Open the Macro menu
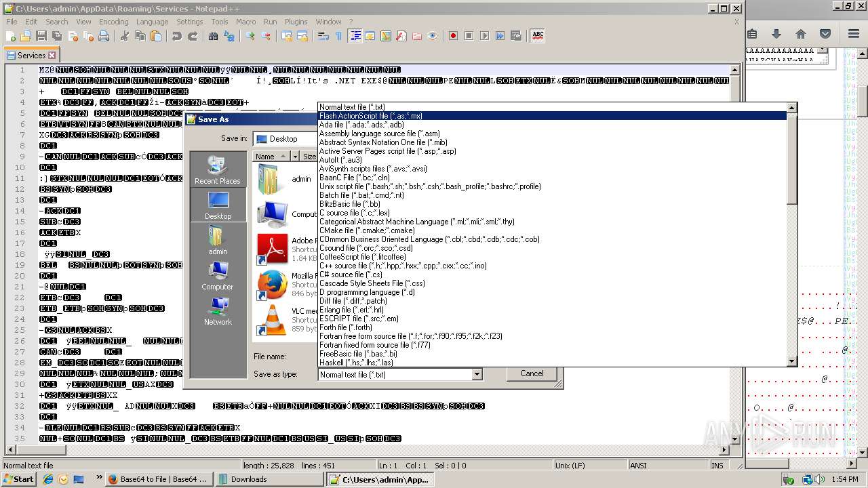 pyautogui.click(x=245, y=22)
